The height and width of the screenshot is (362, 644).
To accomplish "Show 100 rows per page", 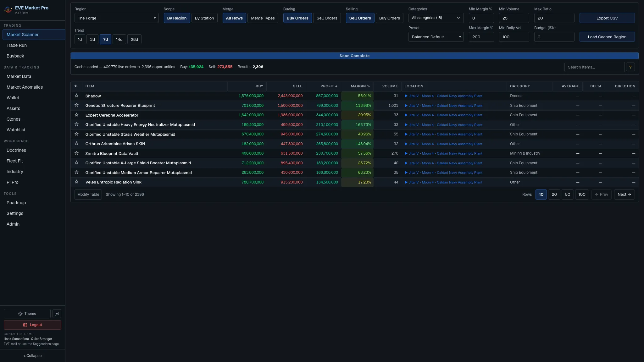I will (x=582, y=195).
